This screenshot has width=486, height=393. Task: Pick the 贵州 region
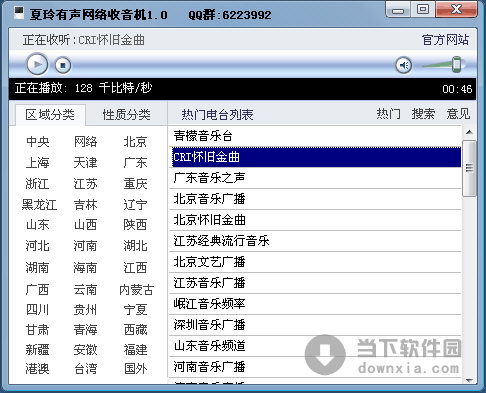tap(85, 310)
